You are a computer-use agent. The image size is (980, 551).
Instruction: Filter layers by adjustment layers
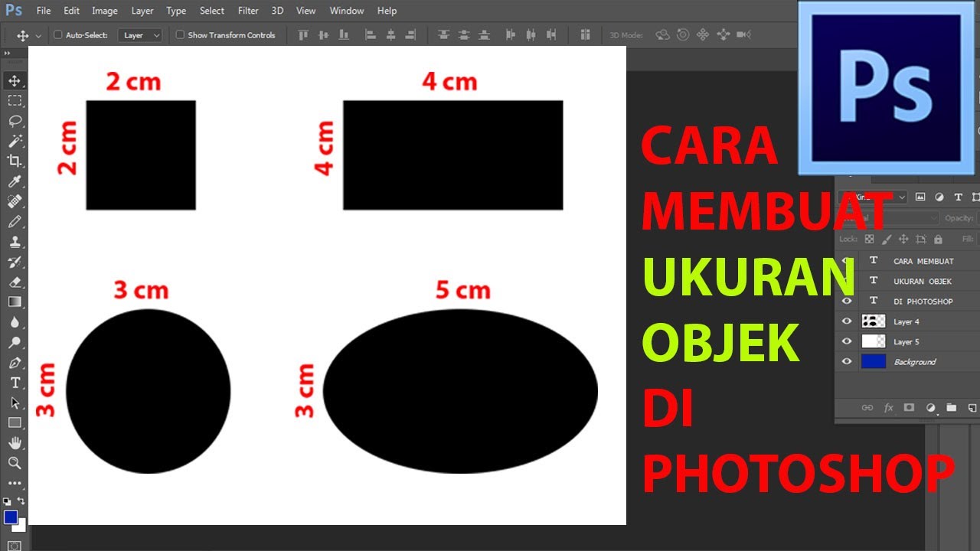click(x=939, y=197)
